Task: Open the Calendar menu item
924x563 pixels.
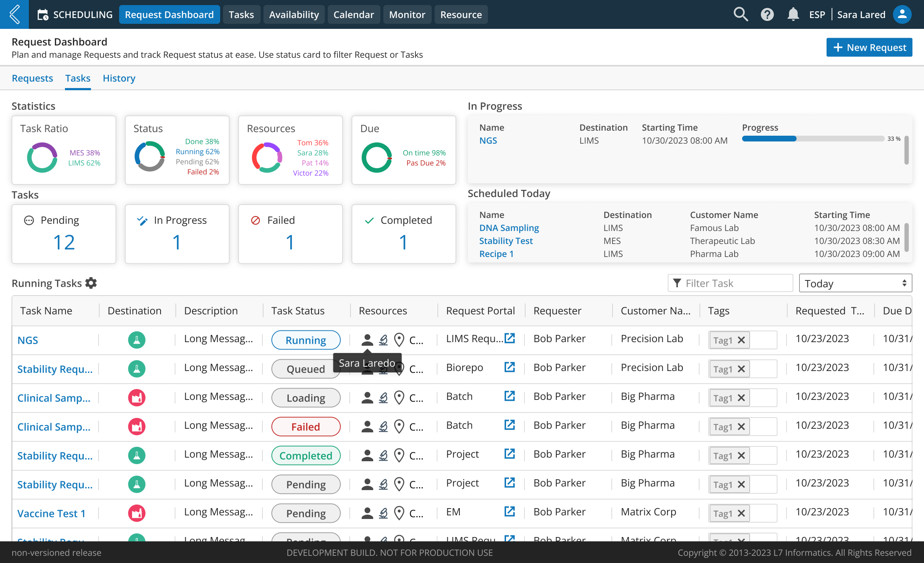Action: 353,14
